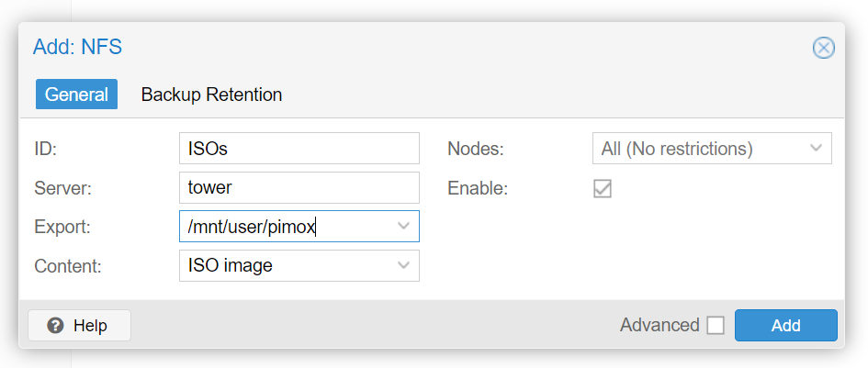Tick the Advanced checkbox

(716, 326)
